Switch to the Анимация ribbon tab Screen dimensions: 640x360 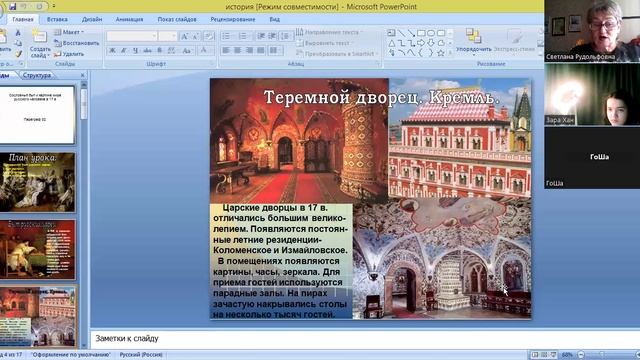(x=129, y=19)
